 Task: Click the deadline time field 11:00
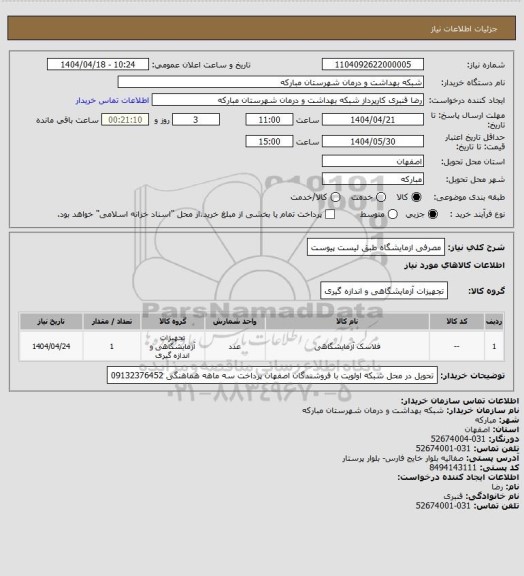[269, 120]
